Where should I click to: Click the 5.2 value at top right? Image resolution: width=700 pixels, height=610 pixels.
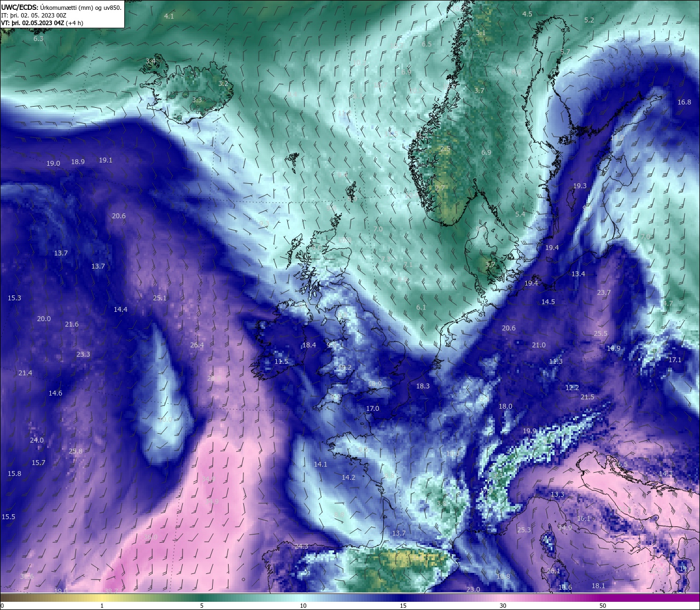point(589,20)
